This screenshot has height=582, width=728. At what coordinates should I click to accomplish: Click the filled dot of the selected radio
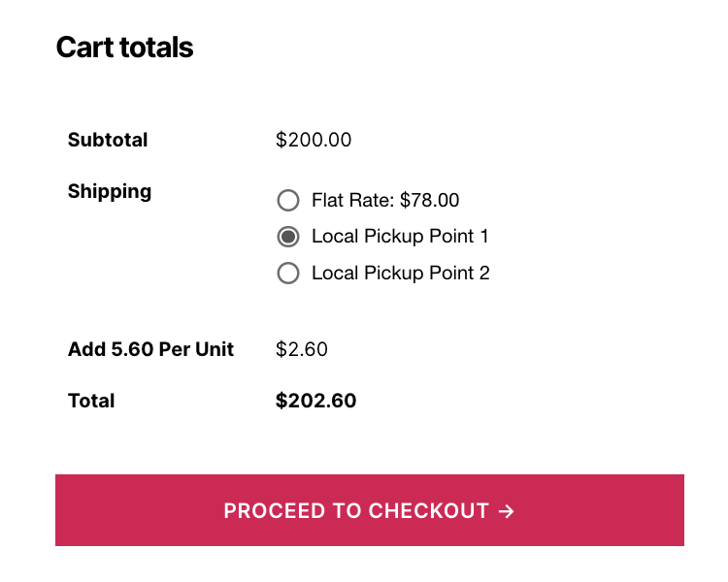point(287,237)
